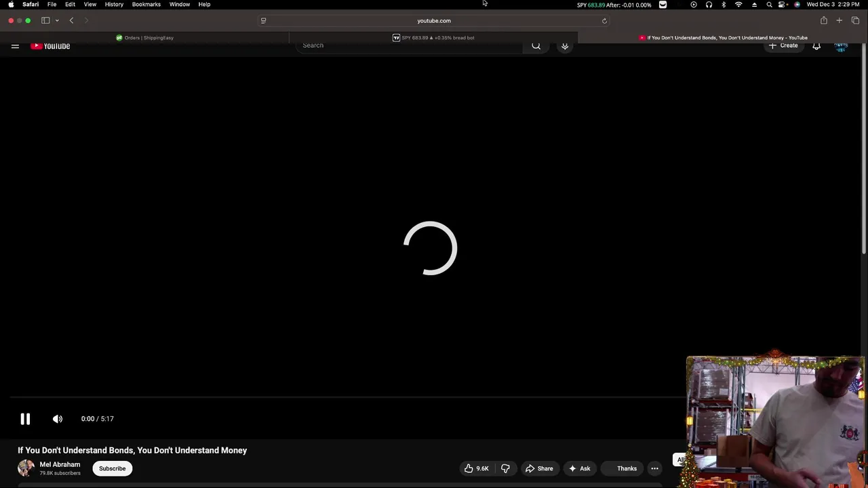Viewport: 868px width, 488px height.
Task: Mute the video volume
Action: pos(58,419)
